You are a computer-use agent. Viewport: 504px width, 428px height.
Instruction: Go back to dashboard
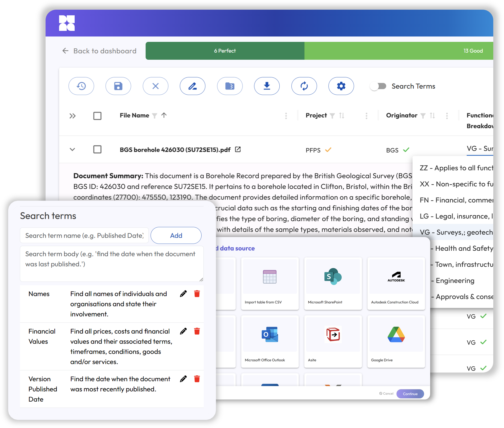tap(99, 51)
